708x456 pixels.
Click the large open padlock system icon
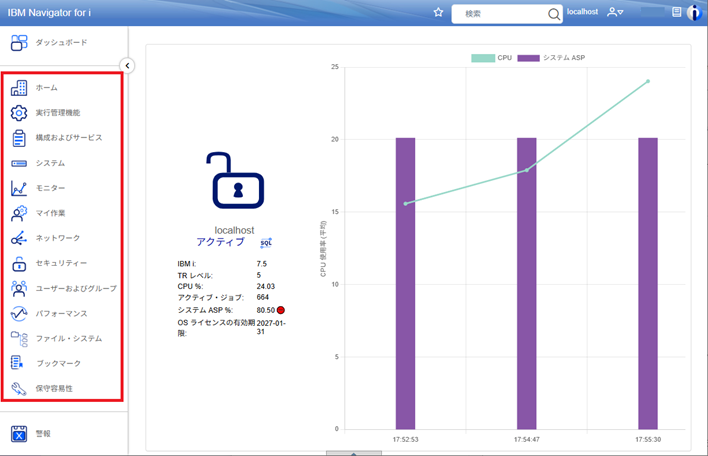[x=235, y=180]
